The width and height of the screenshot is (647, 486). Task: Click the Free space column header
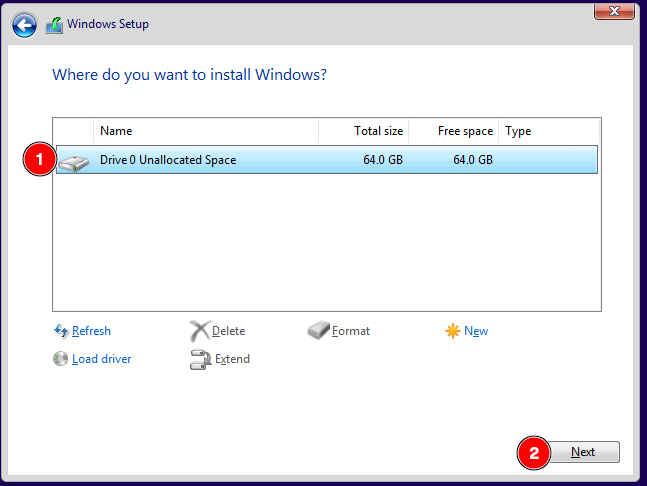pos(453,131)
